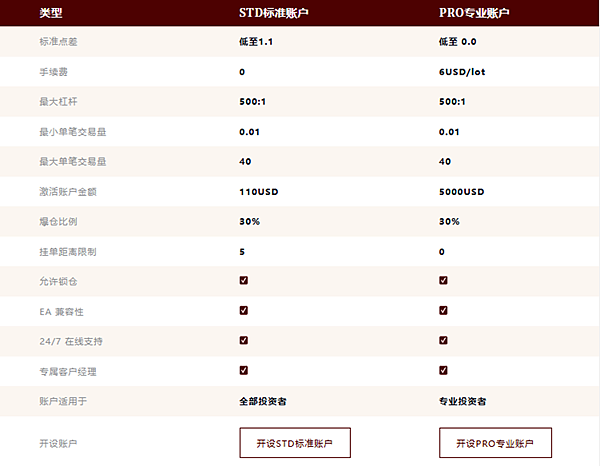Screen dimensions: 600x466
Task: Toggle 专属客户经理 checkbox for STD account
Action: pyautogui.click(x=244, y=370)
